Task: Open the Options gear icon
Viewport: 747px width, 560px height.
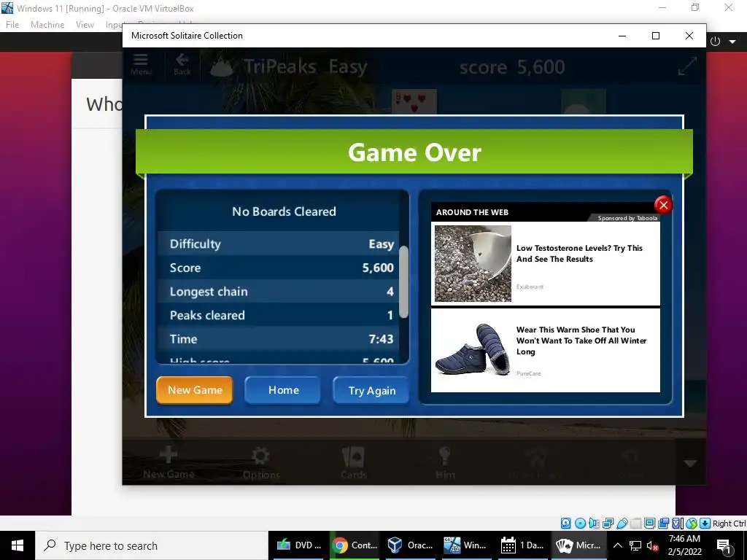Action: point(261,463)
